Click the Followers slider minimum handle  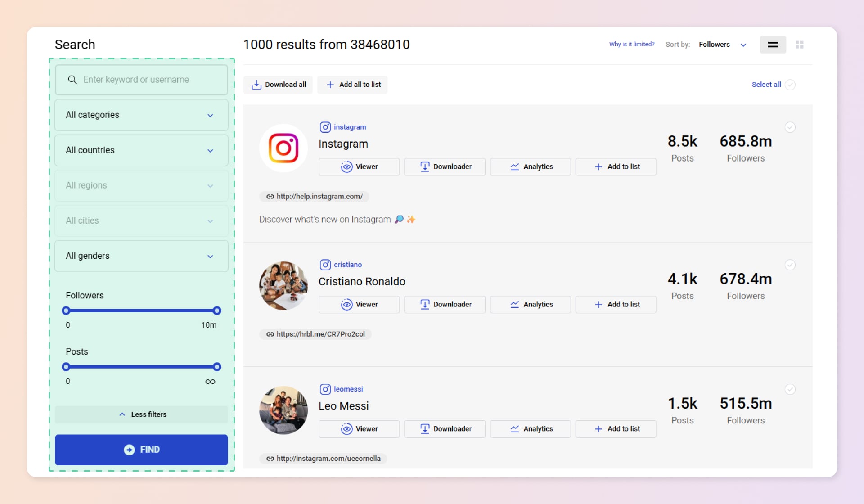point(66,310)
